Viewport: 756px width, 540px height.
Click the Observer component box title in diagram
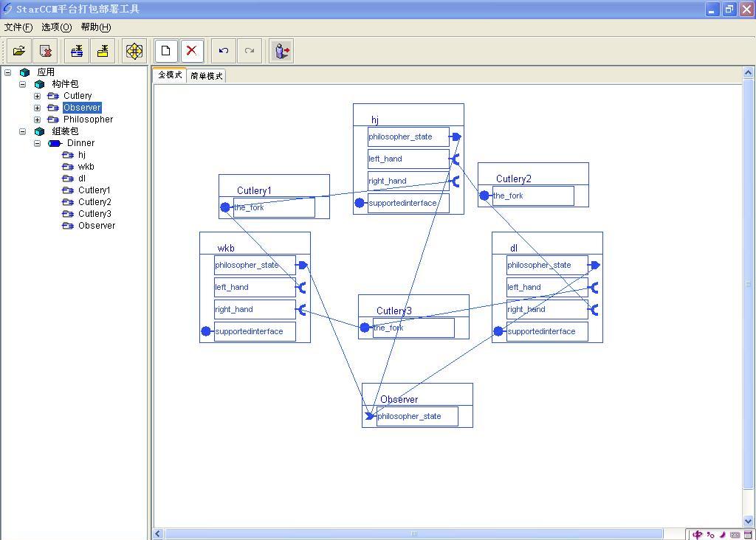coord(399,399)
